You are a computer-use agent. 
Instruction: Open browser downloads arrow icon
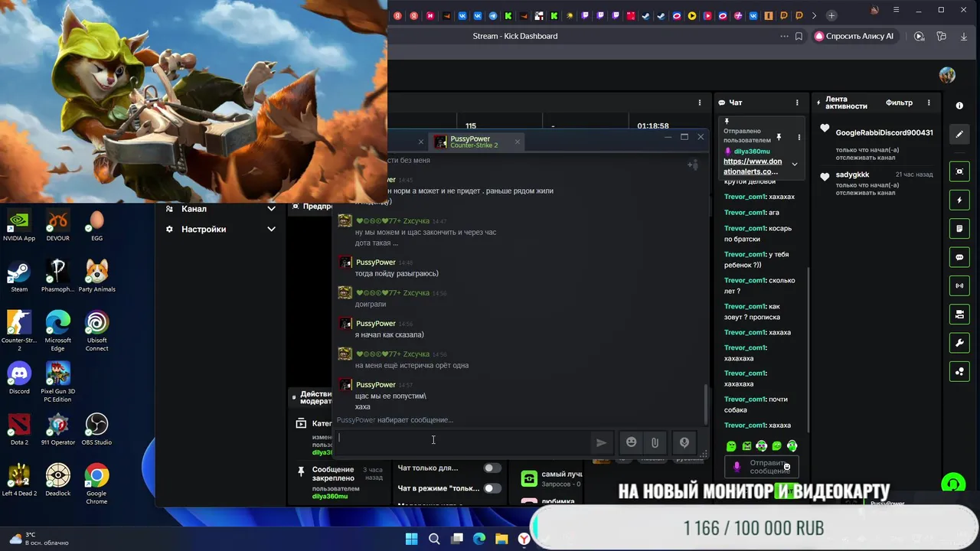click(964, 36)
